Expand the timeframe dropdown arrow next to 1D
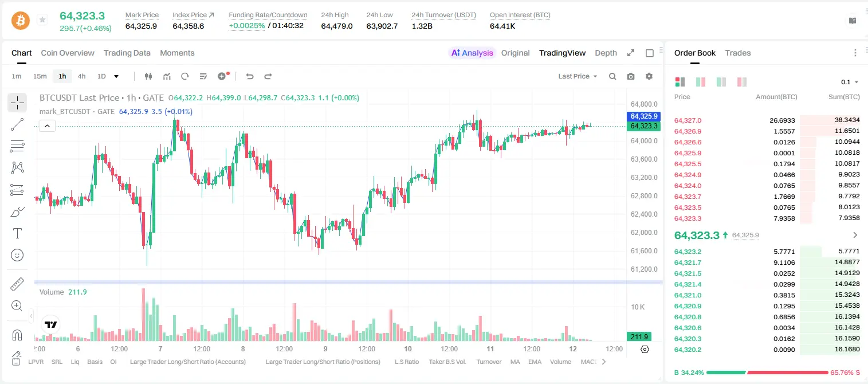Viewport: 868px width, 384px height. [x=116, y=76]
